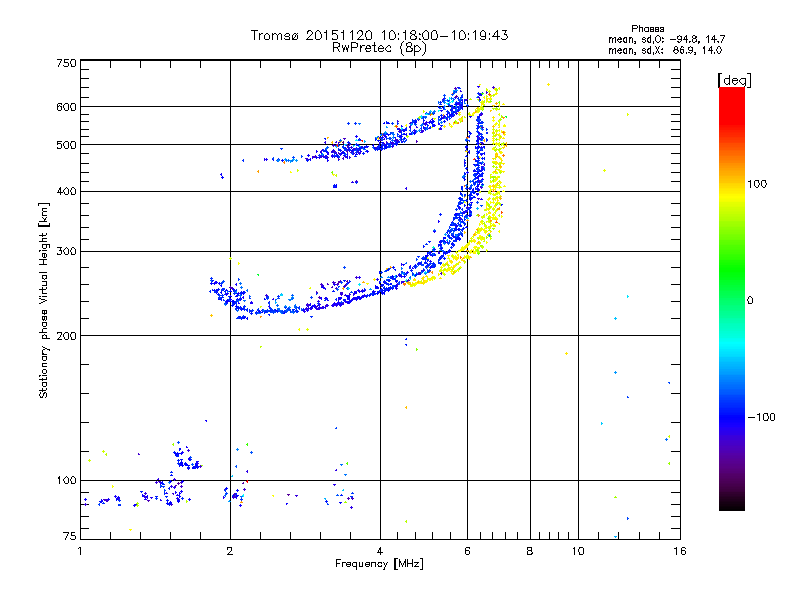800x600 pixels.
Task: Click y-axis tick label "300"
Action: click(x=66, y=252)
